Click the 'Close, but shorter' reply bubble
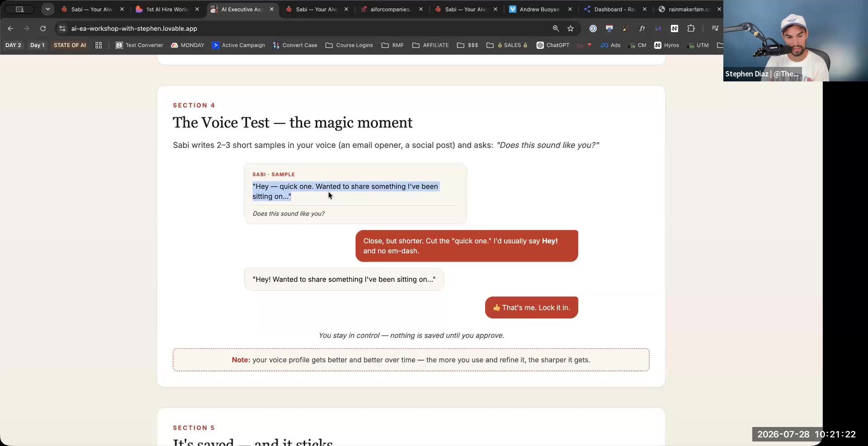Image resolution: width=868 pixels, height=446 pixels. click(467, 246)
